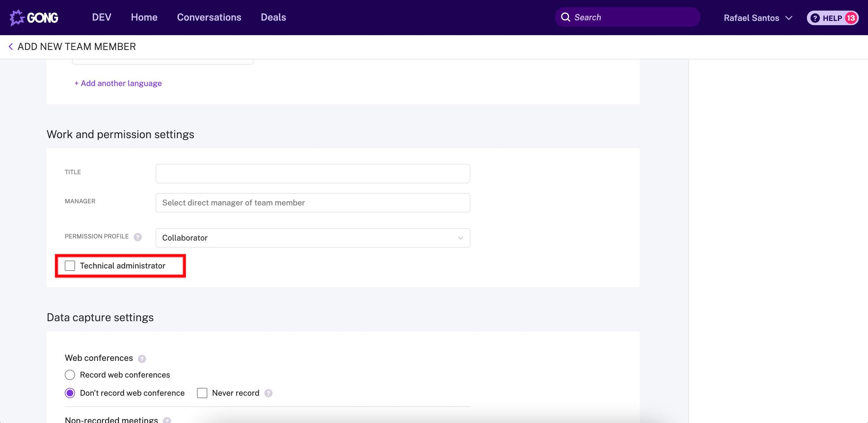868x423 pixels.
Task: Click into the Title input field
Action: pyautogui.click(x=312, y=174)
